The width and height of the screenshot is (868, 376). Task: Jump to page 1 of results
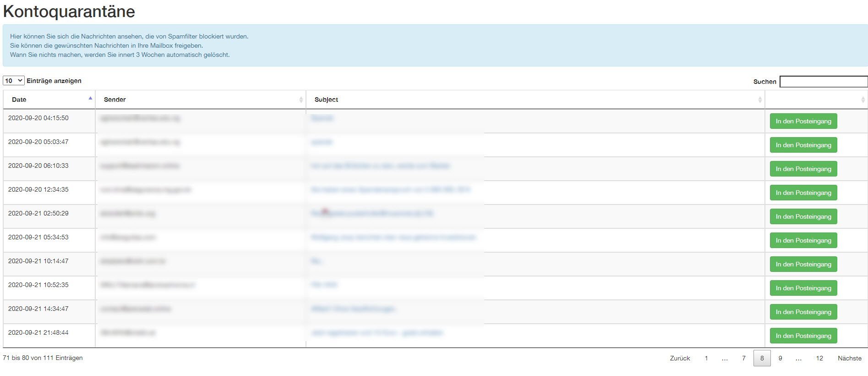click(706, 359)
